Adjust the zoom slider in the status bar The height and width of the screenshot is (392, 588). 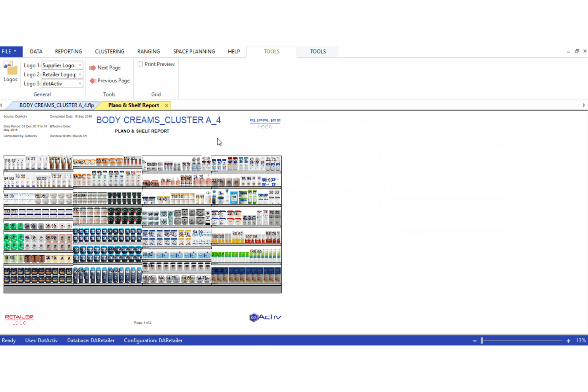482,340
